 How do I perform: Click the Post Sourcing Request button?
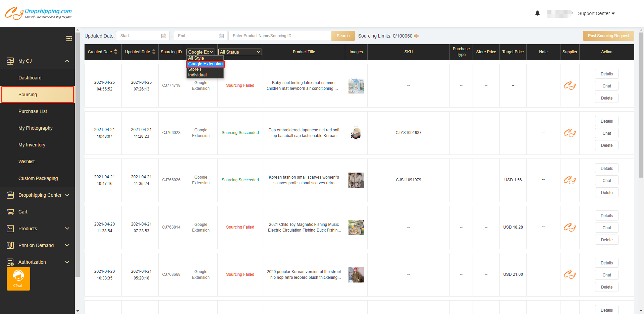click(x=608, y=36)
